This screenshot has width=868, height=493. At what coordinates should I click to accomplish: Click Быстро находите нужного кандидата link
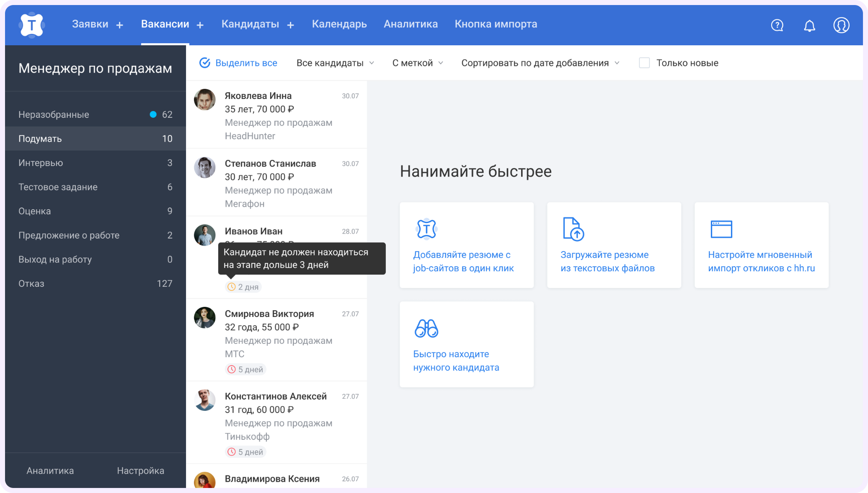456,361
